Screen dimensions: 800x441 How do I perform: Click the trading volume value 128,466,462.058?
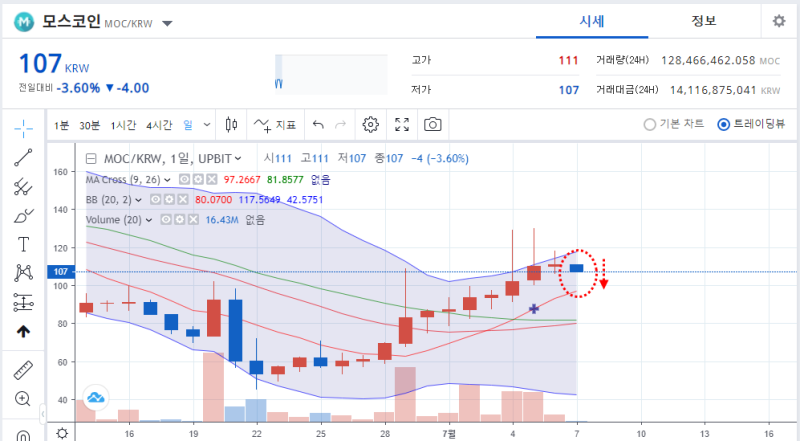point(708,60)
